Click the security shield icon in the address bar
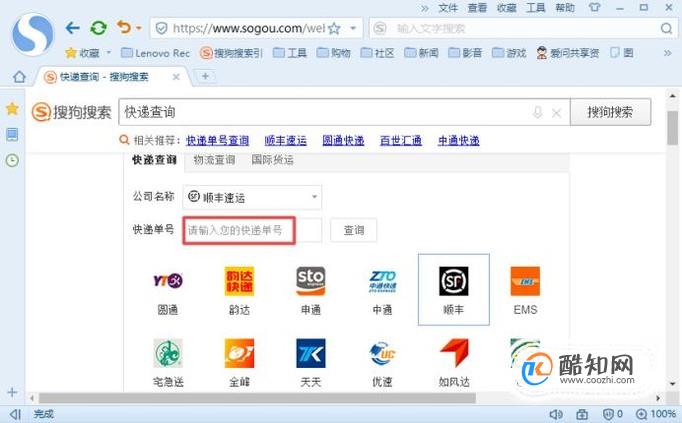The width and height of the screenshot is (682, 423). coord(161,29)
